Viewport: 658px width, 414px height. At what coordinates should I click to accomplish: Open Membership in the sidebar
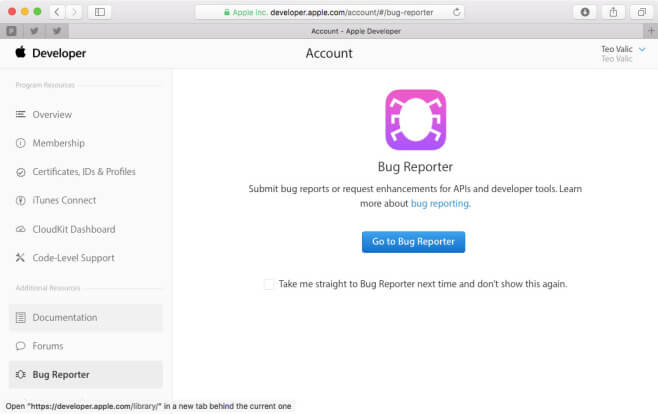click(x=58, y=143)
